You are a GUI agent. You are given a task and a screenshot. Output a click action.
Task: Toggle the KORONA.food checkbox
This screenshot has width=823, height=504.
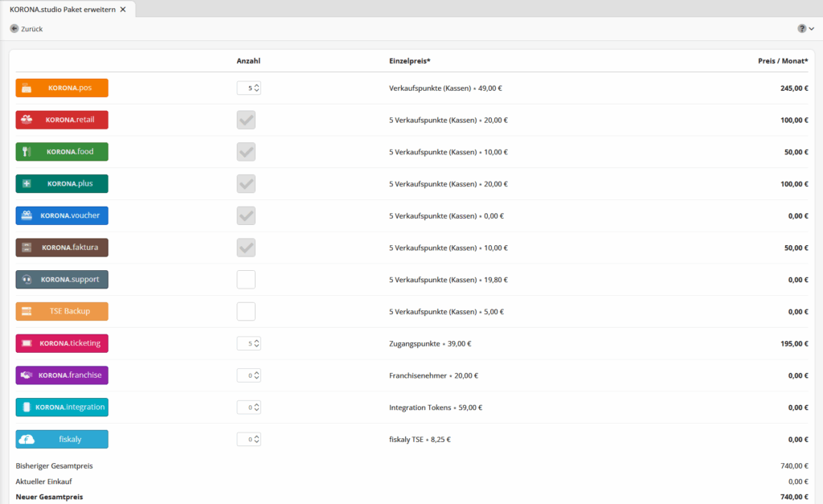coord(246,152)
